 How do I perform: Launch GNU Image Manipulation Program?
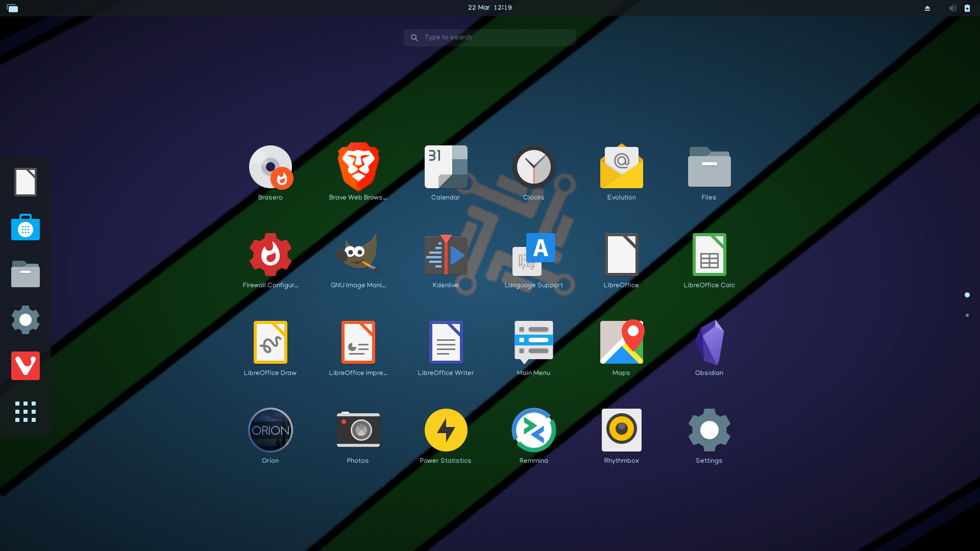coord(358,255)
